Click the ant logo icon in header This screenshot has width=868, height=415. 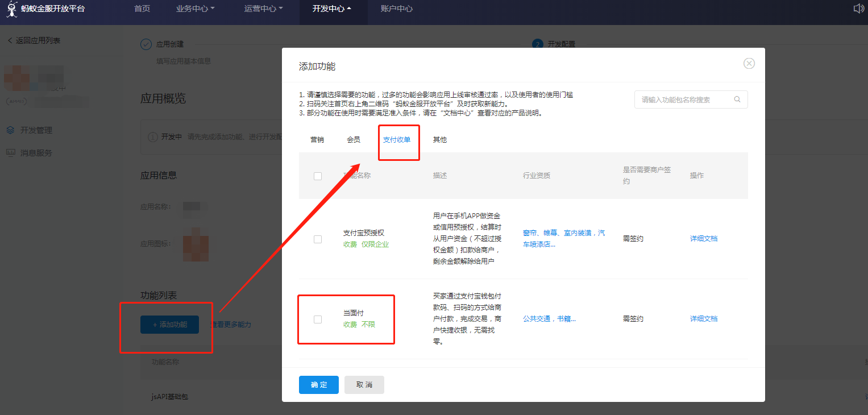[x=11, y=9]
